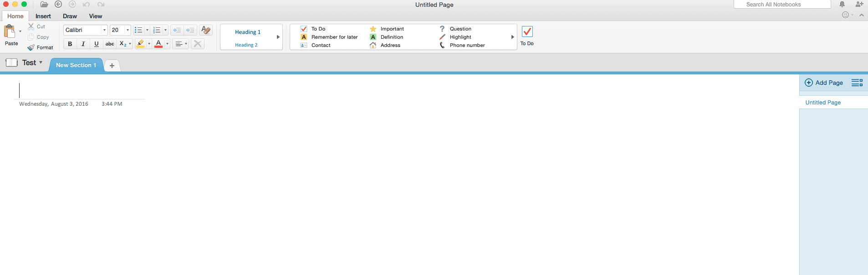Viewport: 868px width, 275px height.
Task: Open the font color dropdown arrow
Action: click(167, 44)
